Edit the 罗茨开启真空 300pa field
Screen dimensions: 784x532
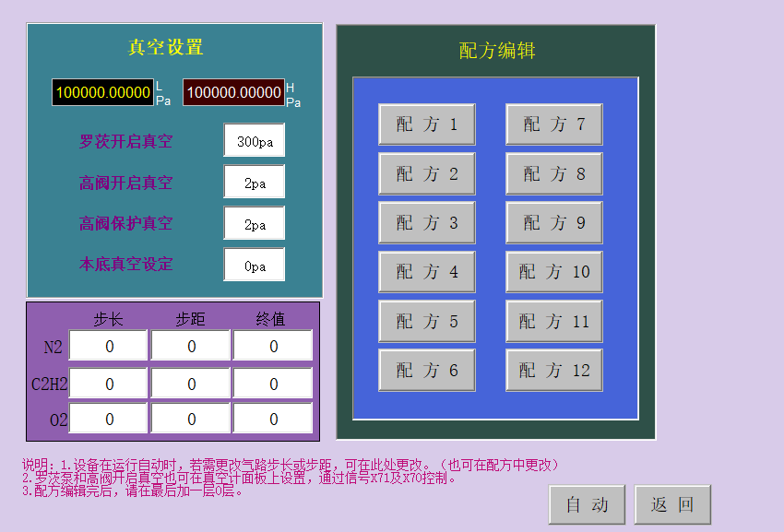point(255,142)
